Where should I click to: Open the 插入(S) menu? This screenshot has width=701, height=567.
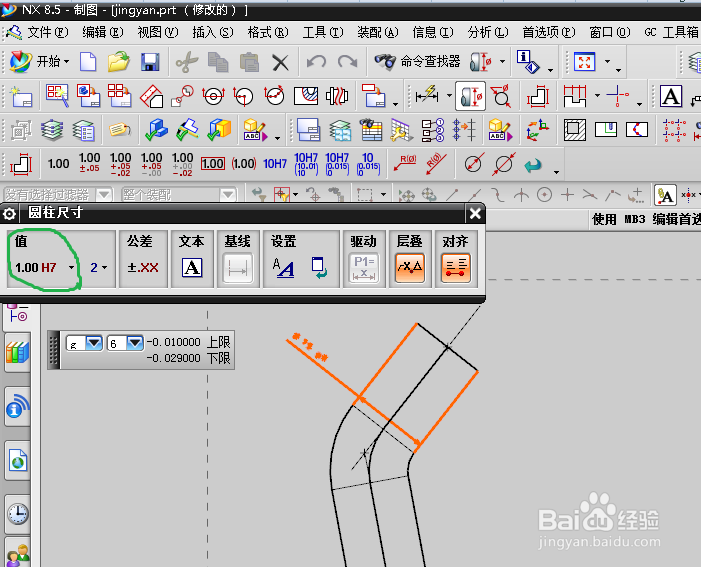213,32
